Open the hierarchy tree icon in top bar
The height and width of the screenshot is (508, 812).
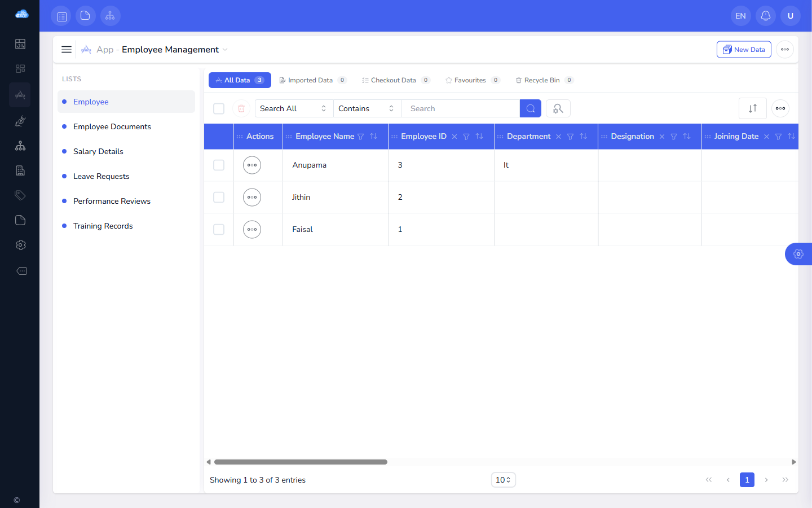[x=111, y=16]
